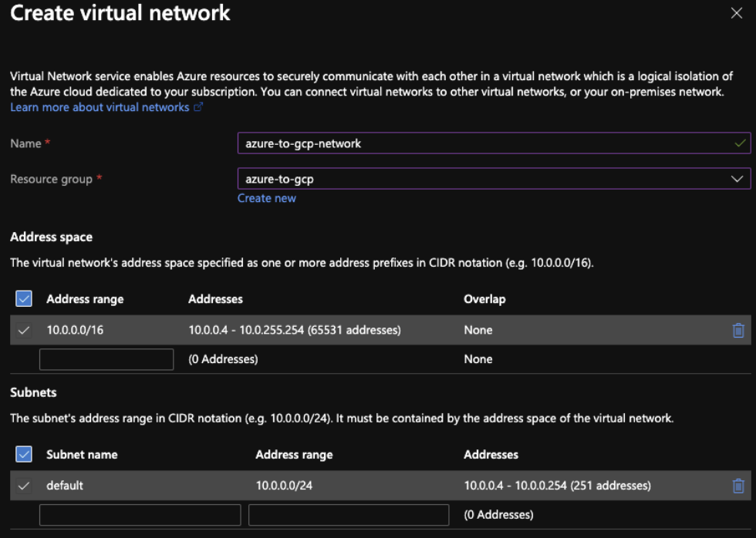The width and height of the screenshot is (756, 538).
Task: Deselect the 10.0.0.0/16 row checkmark
Action: 24,330
